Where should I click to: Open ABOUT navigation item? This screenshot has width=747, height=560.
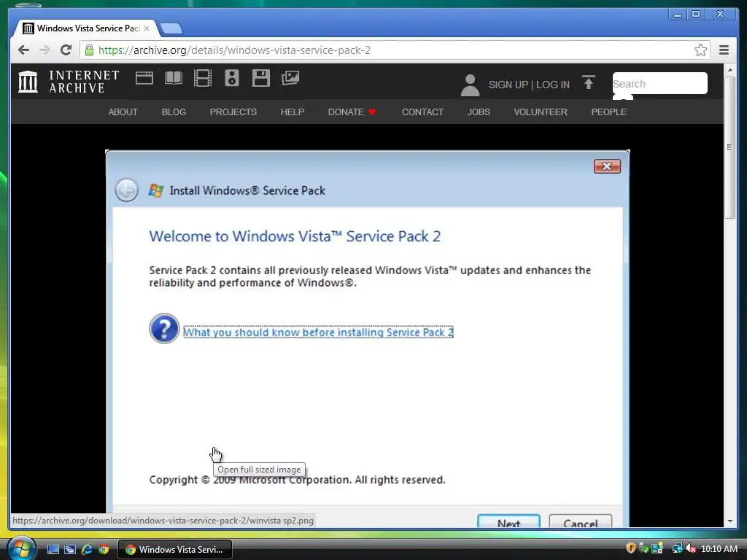pyautogui.click(x=123, y=112)
